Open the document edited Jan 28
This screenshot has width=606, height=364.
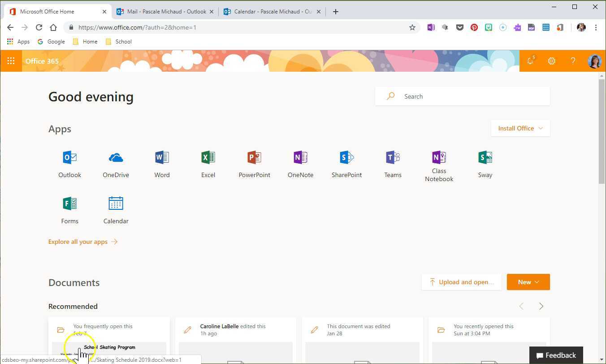tap(363, 340)
